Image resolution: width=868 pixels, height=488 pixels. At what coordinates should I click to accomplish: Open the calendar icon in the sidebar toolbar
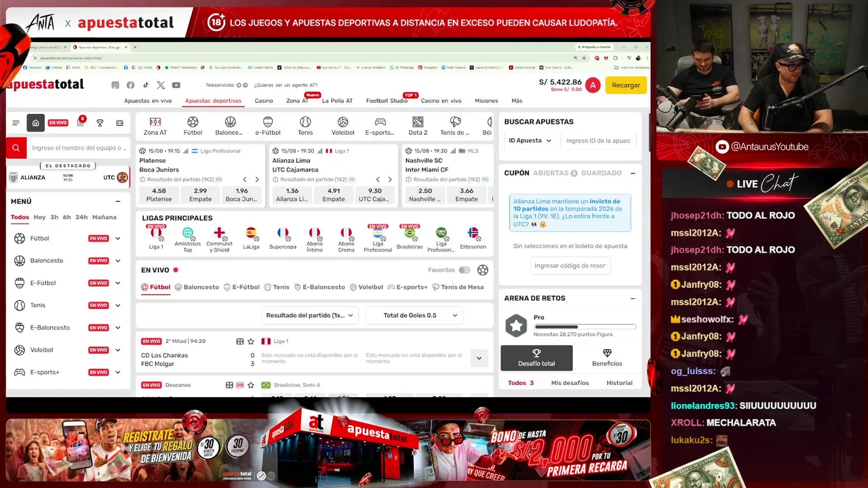point(120,123)
